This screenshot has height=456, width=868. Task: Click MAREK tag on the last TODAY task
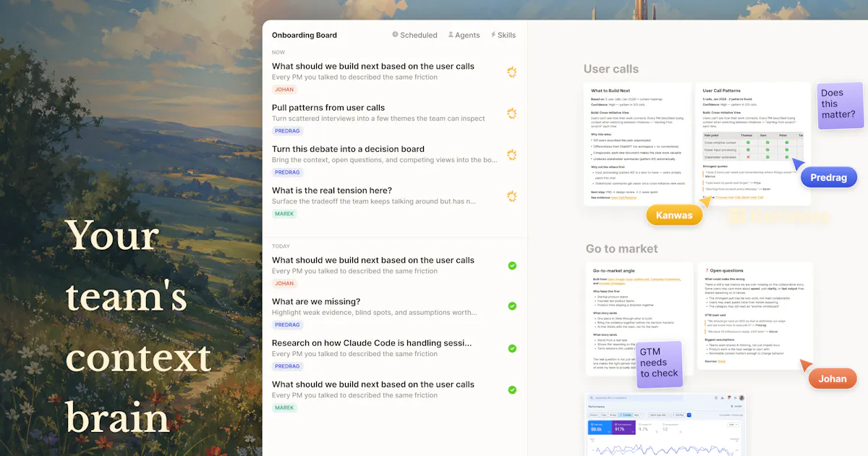tap(285, 408)
